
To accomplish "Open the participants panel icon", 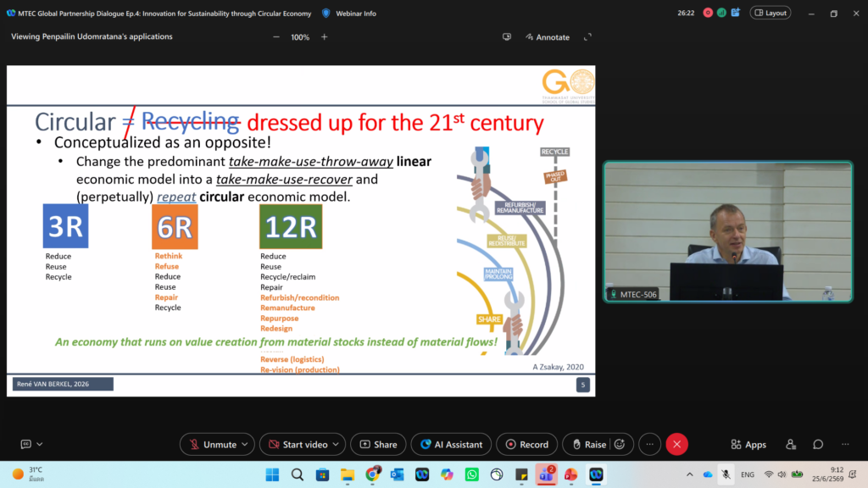I will pos(791,444).
